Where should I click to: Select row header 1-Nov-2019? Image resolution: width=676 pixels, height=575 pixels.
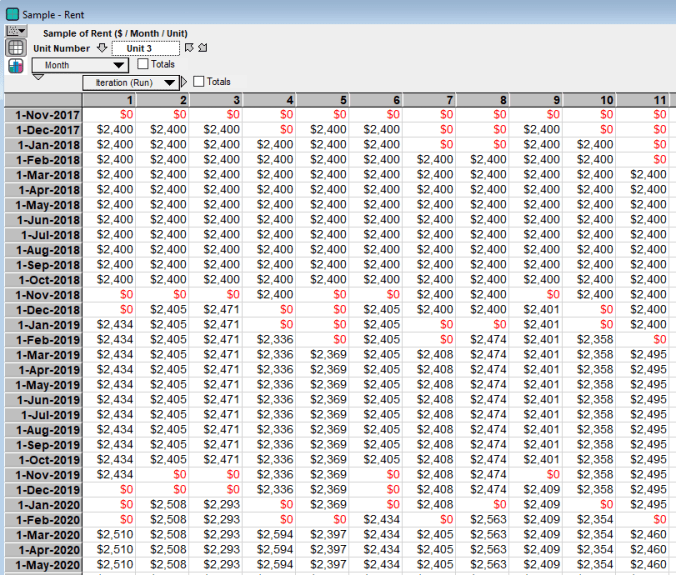click(x=43, y=475)
